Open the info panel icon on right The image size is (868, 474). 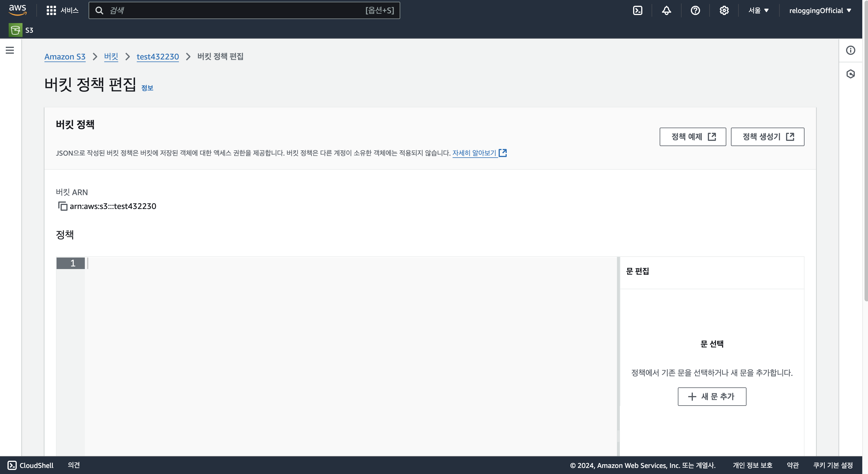[850, 50]
